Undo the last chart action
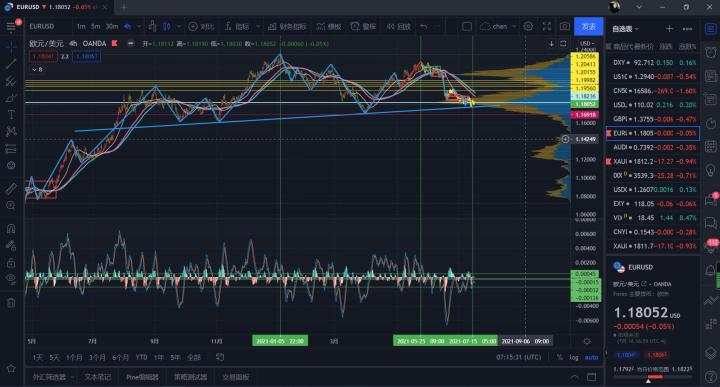 point(424,27)
